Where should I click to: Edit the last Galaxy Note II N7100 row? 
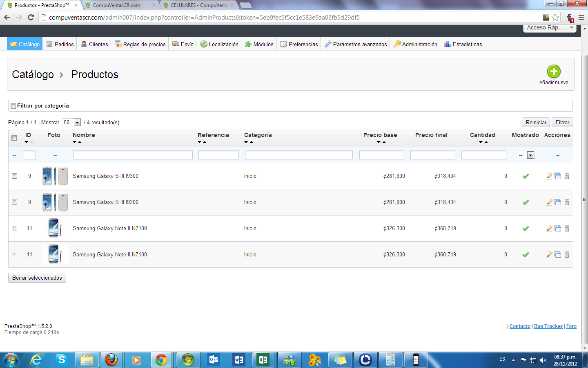point(549,255)
